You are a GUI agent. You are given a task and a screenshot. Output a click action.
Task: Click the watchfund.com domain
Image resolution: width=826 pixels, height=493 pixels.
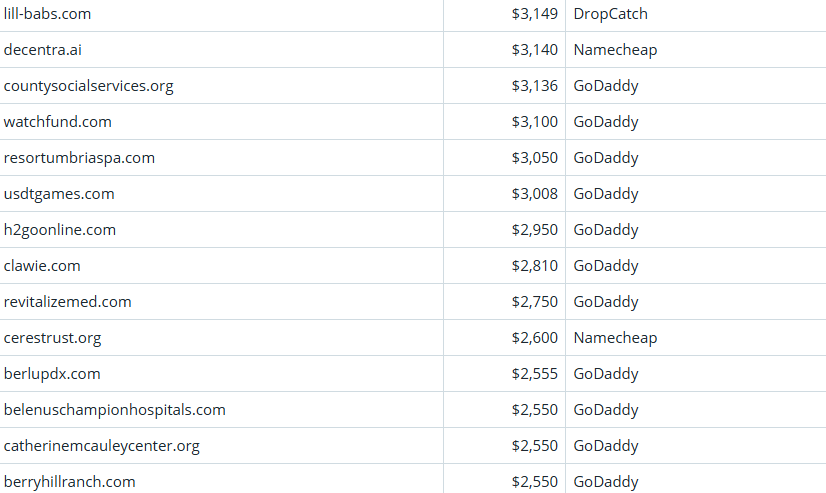[58, 122]
